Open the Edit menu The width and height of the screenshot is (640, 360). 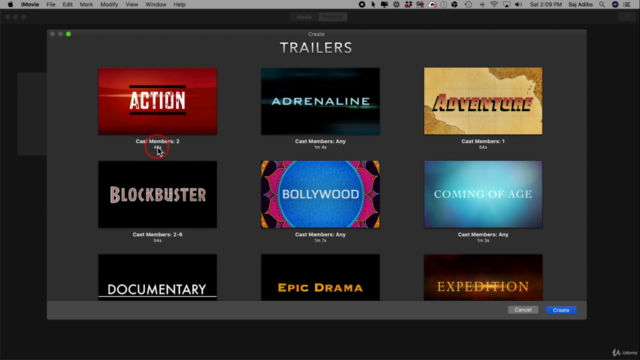67,4
